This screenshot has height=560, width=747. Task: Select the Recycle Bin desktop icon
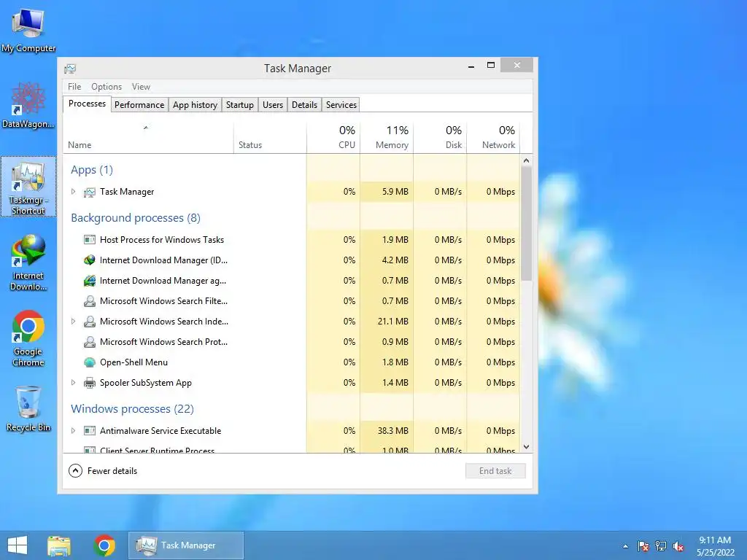pos(28,408)
